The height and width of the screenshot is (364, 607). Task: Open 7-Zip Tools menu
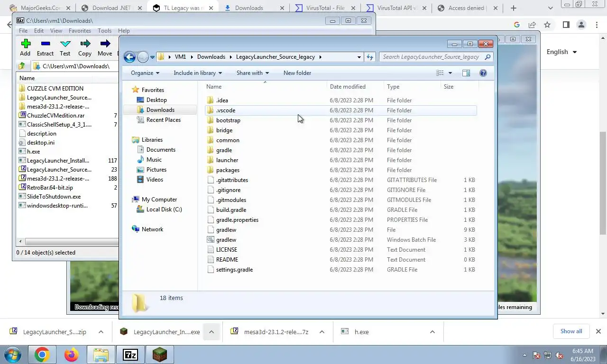104,31
